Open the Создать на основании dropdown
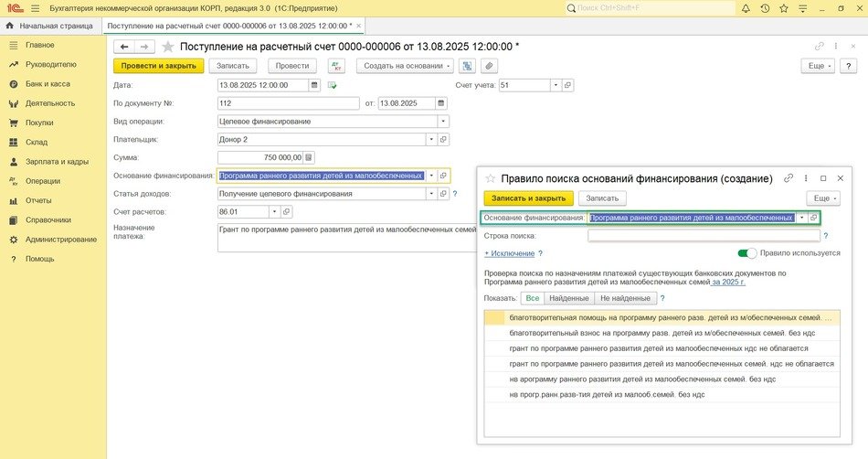Viewport: 868px width, 459px height. [x=407, y=66]
